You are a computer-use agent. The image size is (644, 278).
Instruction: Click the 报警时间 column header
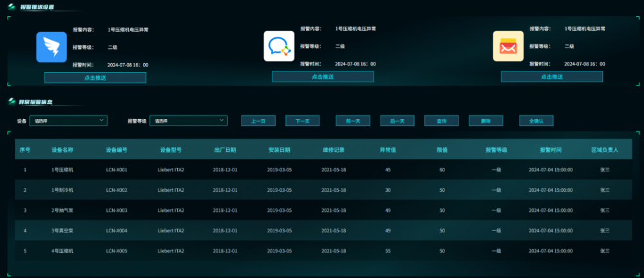coord(551,150)
